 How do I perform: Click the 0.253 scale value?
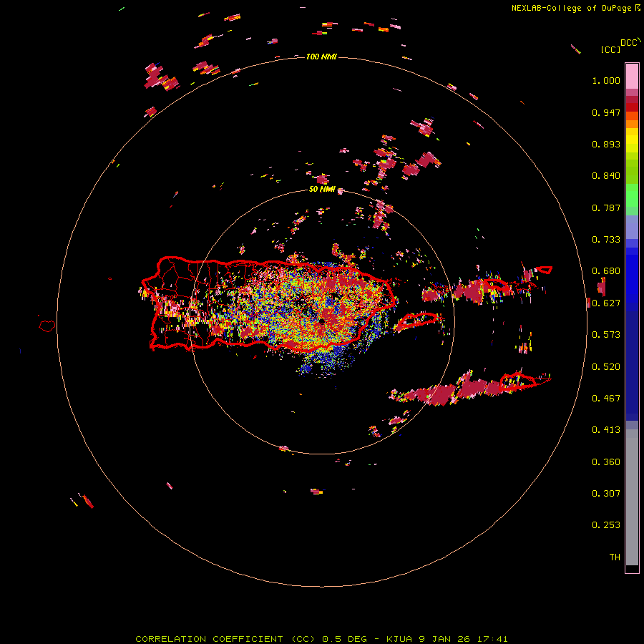pyautogui.click(x=606, y=525)
